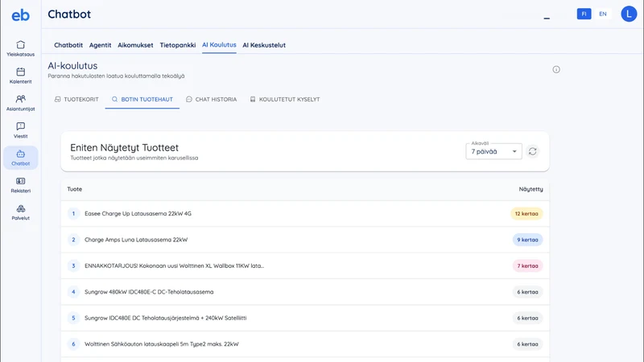
Task: Switch to Tietopankki tab
Action: pyautogui.click(x=178, y=45)
